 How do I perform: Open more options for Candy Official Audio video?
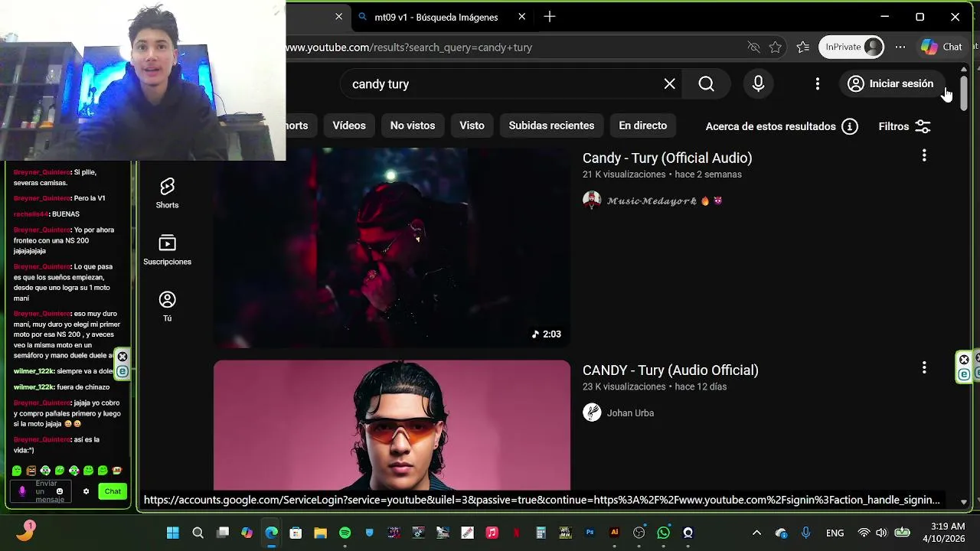click(924, 156)
